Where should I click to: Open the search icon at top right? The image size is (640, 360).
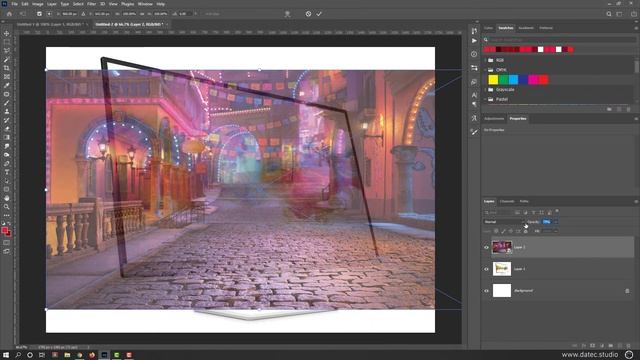pos(609,14)
